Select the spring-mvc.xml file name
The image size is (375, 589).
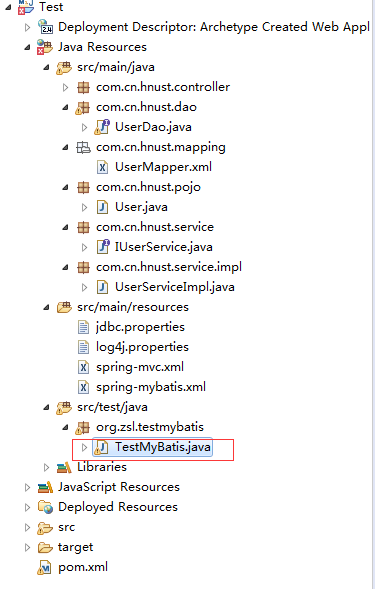140,367
